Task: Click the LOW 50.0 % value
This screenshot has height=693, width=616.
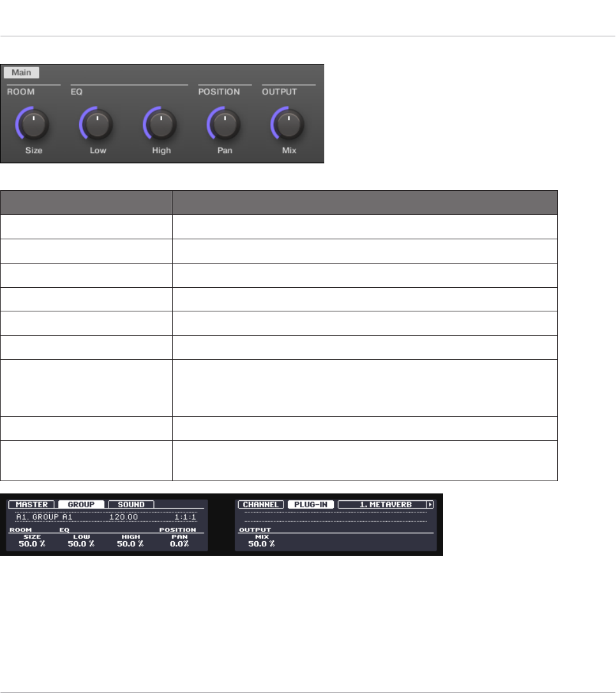Action: 81,544
